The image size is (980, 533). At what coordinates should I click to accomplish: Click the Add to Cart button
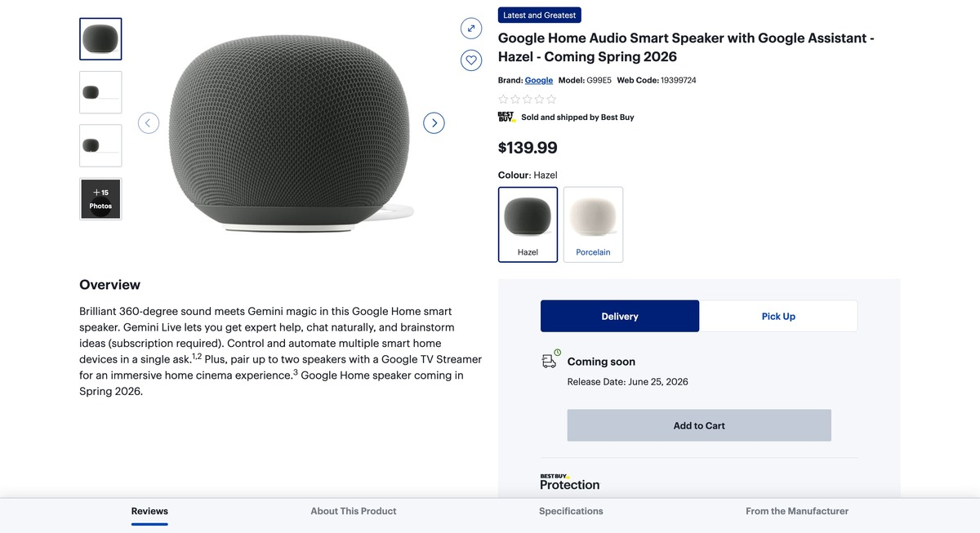[x=699, y=425]
